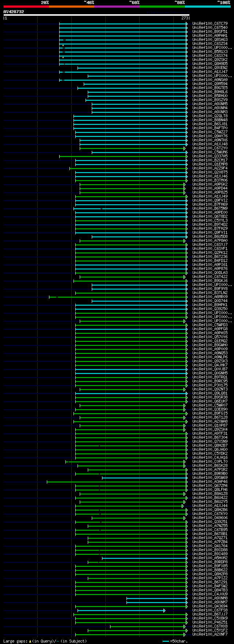
Task: Click the cyan ~100% legend segment
Action: (208, 7)
